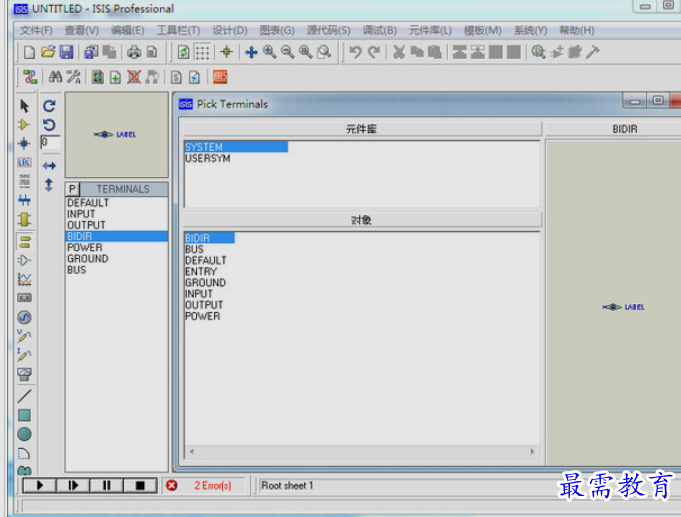
Task: Select USERSYM in the library list
Action: click(x=208, y=158)
